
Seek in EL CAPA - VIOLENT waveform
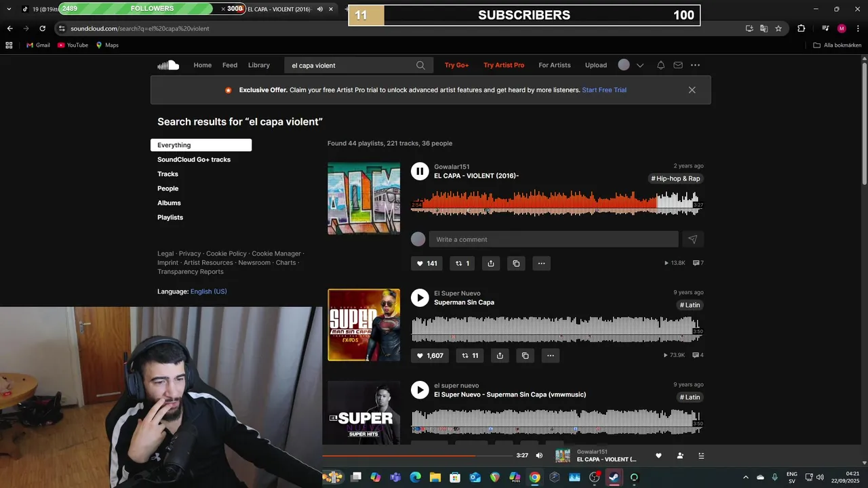pos(556,203)
